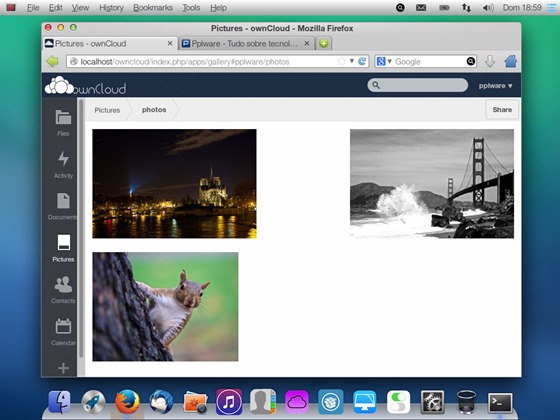
Task: Launch Terminal from the dock
Action: click(500, 403)
